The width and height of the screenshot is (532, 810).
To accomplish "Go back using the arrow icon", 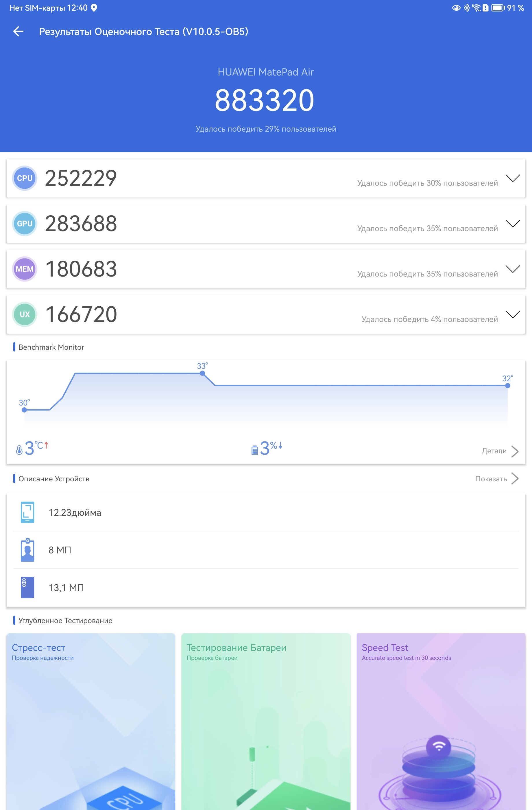I will click(19, 31).
